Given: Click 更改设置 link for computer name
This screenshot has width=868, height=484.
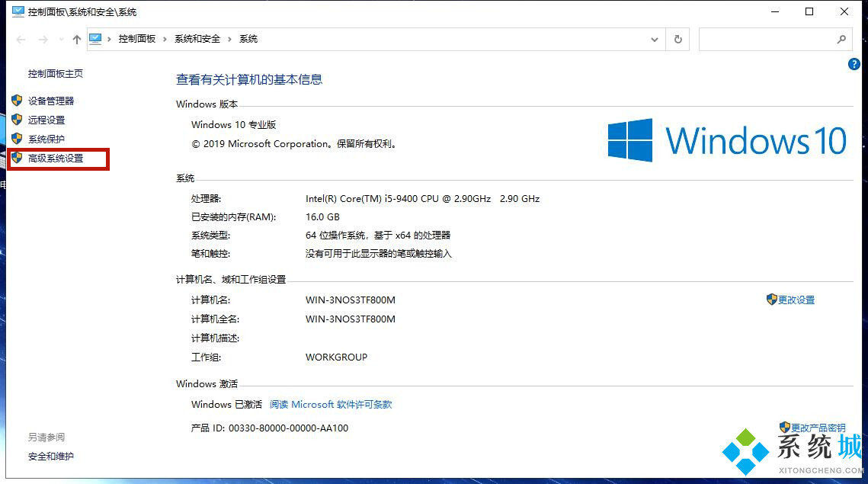Looking at the screenshot, I should coord(796,300).
